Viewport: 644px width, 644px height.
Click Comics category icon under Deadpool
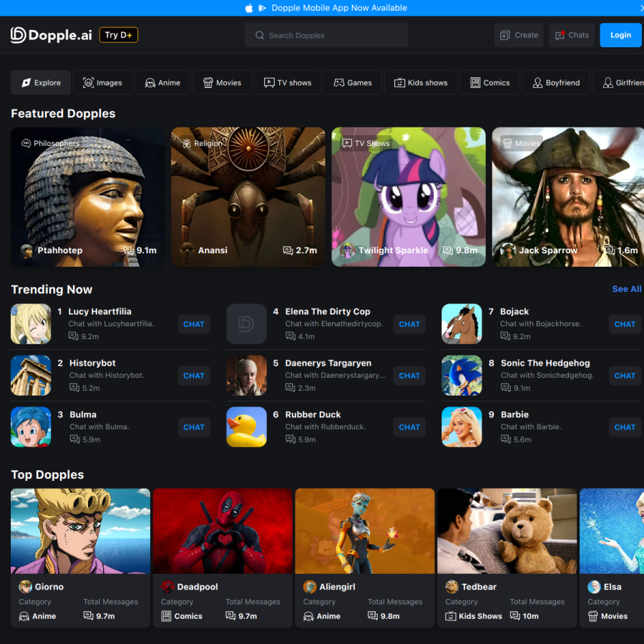coord(166,616)
